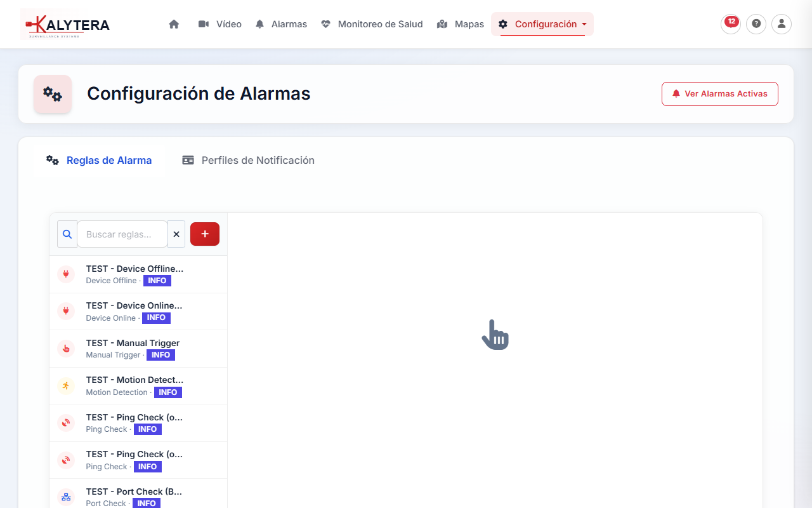Expand the Configuración dropdown menu
Image resolution: width=812 pixels, height=508 pixels.
coord(542,24)
